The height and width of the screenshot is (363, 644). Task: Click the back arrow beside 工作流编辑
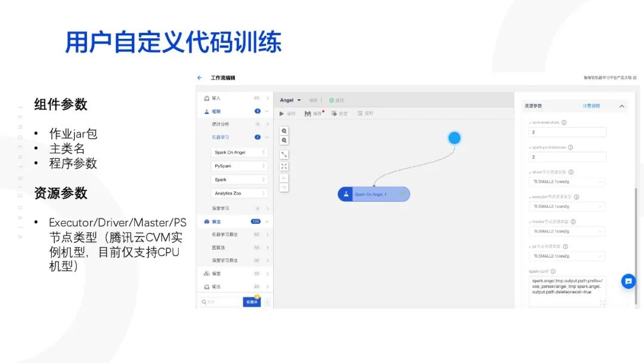[200, 78]
